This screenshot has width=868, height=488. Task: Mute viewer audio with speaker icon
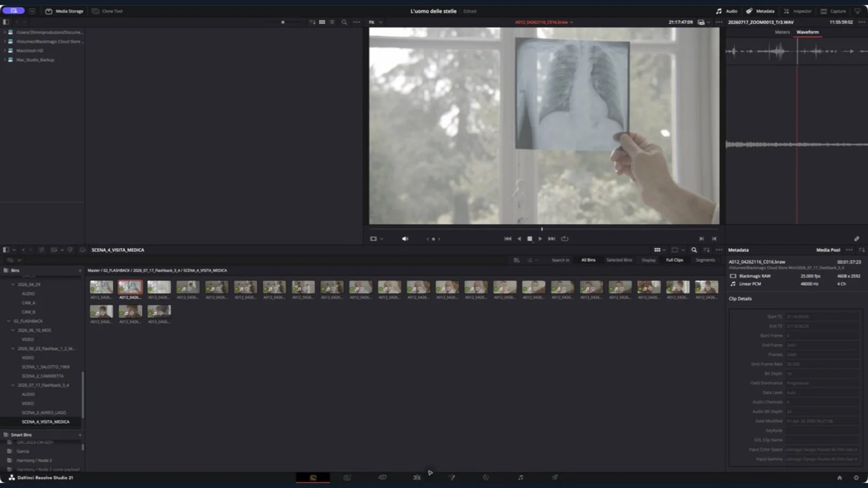point(405,239)
